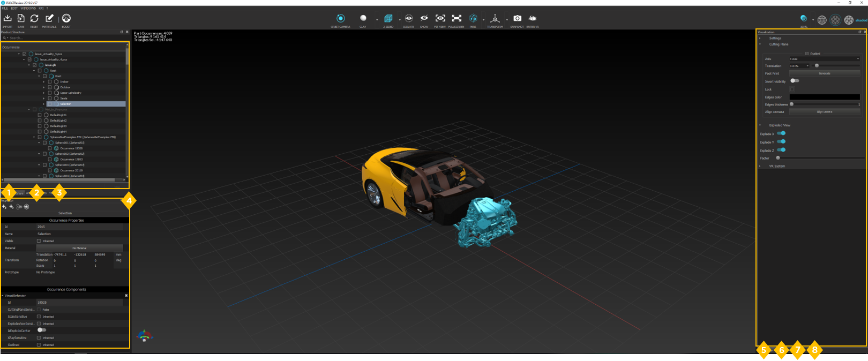Viewport: 868px width, 361px height.
Task: Click the Fit View icon
Action: coord(440,18)
